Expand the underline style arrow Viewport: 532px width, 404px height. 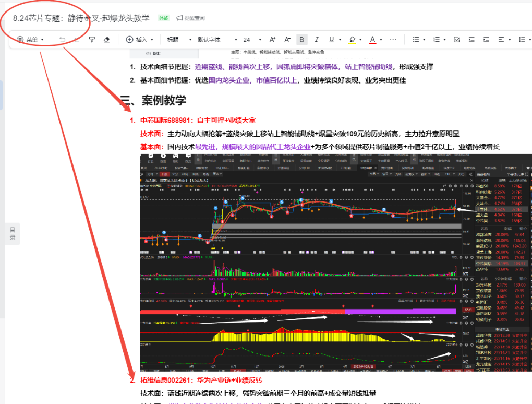point(340,40)
